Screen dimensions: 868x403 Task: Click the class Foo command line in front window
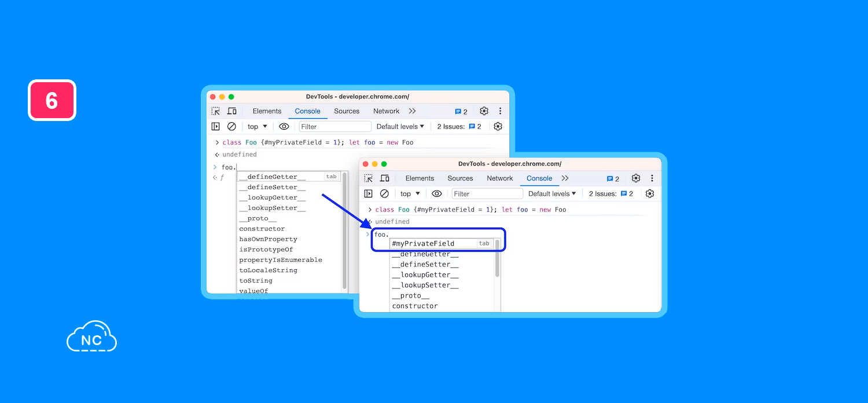point(470,210)
